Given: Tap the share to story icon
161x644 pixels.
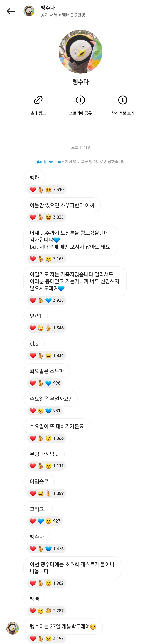Looking at the screenshot, I should click(x=80, y=100).
